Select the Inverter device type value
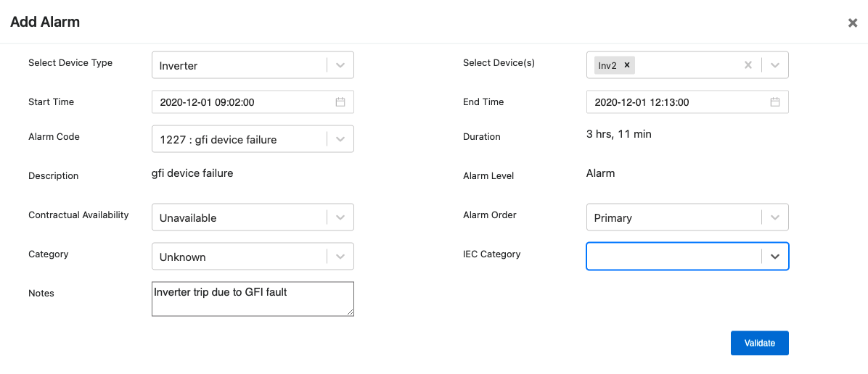The height and width of the screenshot is (374, 868). [x=179, y=66]
